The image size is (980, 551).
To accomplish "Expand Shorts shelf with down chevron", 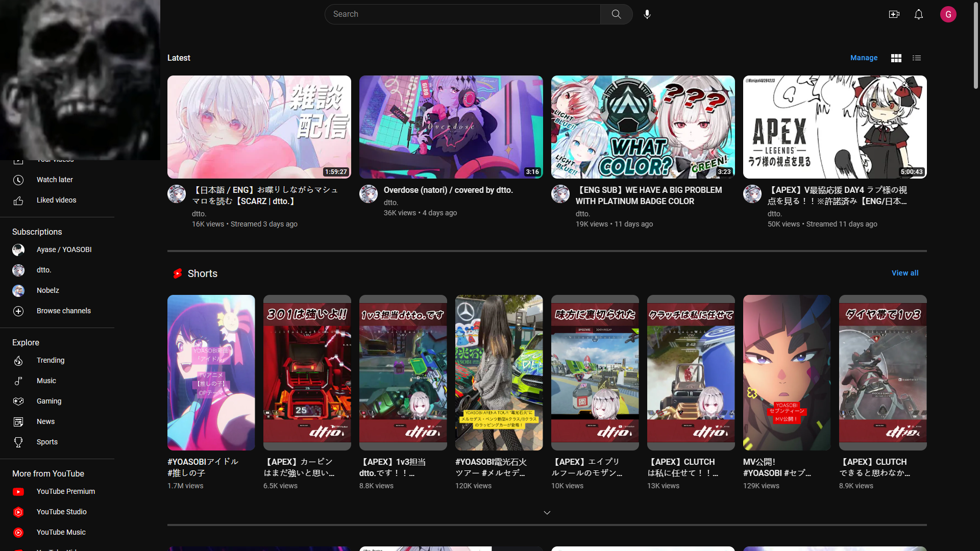I will coord(547,513).
